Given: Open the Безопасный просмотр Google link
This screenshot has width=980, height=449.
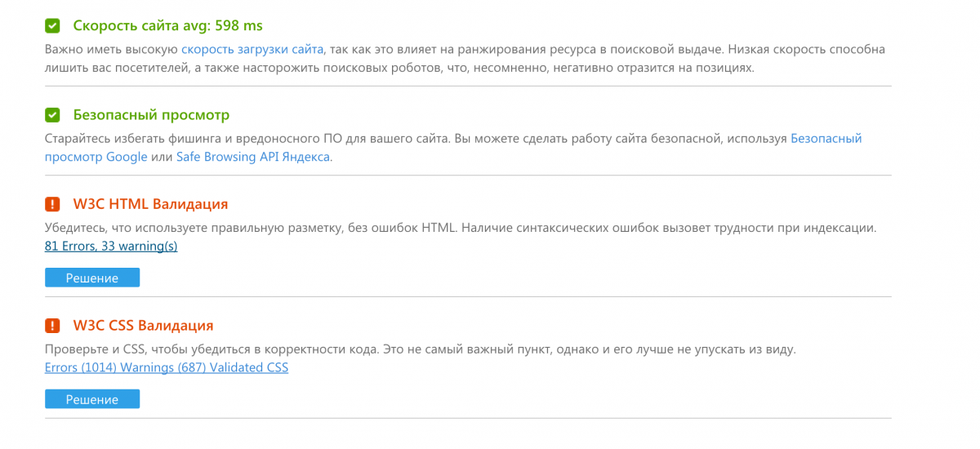Looking at the screenshot, I should [453, 148].
